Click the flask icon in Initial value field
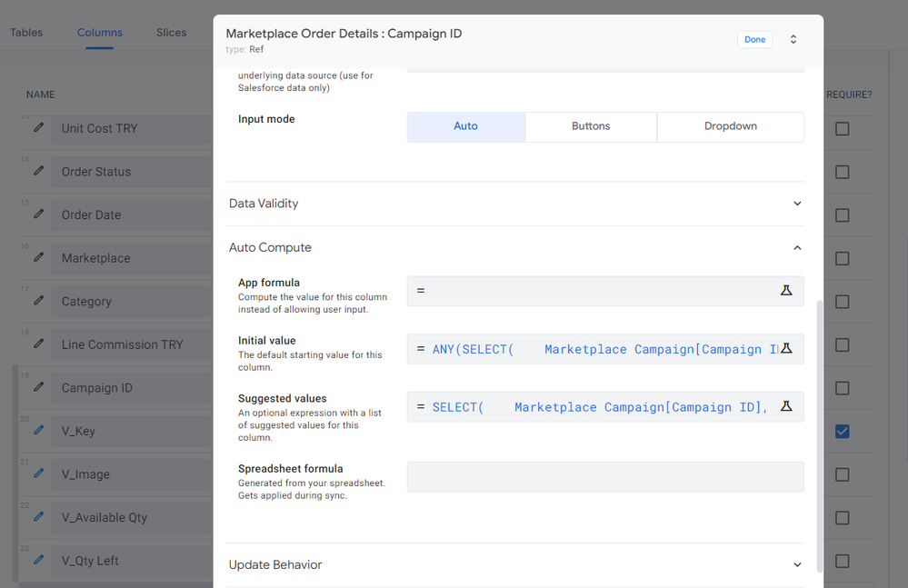The height and width of the screenshot is (588, 908). click(786, 348)
